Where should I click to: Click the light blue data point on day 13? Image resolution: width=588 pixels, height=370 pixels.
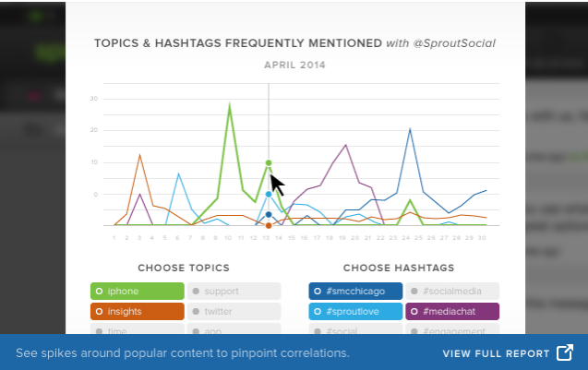(x=269, y=194)
